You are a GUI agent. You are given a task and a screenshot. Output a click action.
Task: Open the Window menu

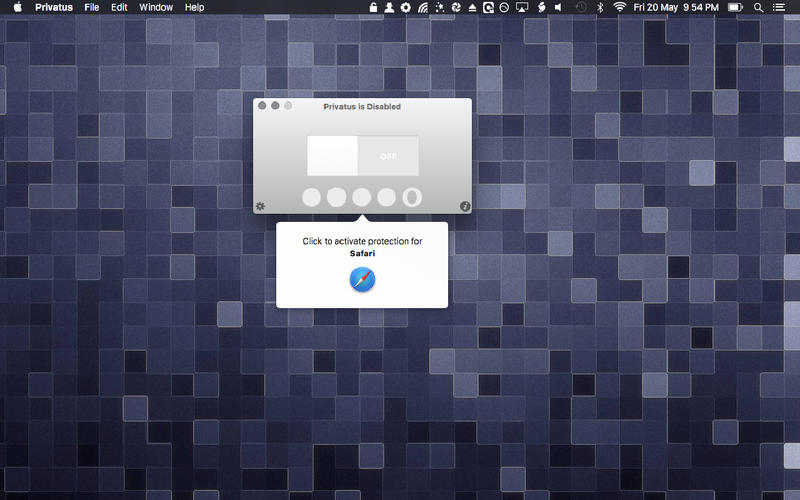click(156, 7)
